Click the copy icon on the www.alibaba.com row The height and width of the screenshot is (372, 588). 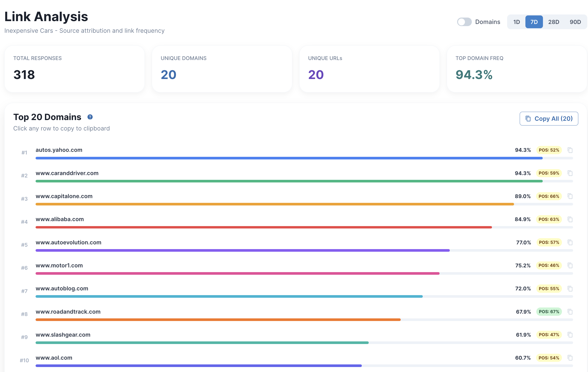[x=570, y=219]
